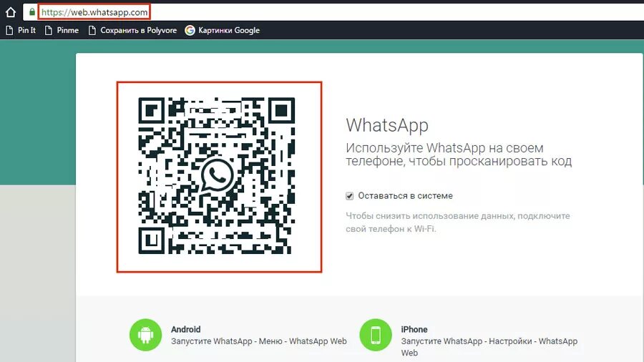The width and height of the screenshot is (644, 362).
Task: Click the browser Home icon
Action: click(x=11, y=12)
